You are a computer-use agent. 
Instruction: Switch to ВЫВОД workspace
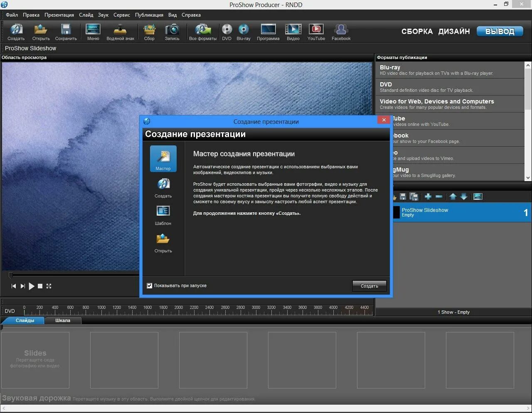(x=500, y=32)
